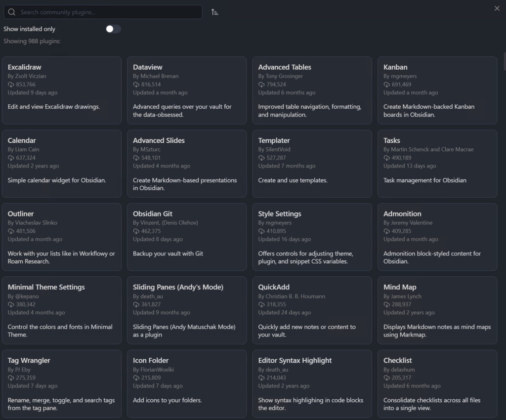
Task: Click the magnifier icon in search bar
Action: 12,12
